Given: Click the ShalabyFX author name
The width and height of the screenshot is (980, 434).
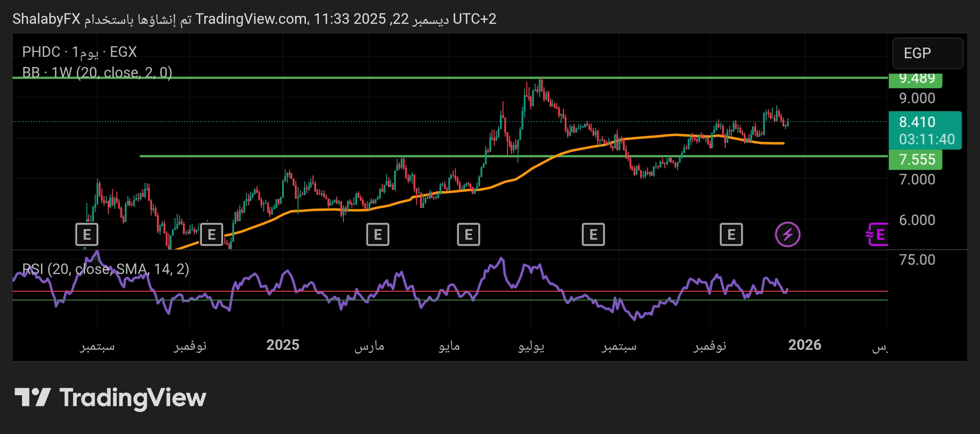Looking at the screenshot, I should 46,19.
